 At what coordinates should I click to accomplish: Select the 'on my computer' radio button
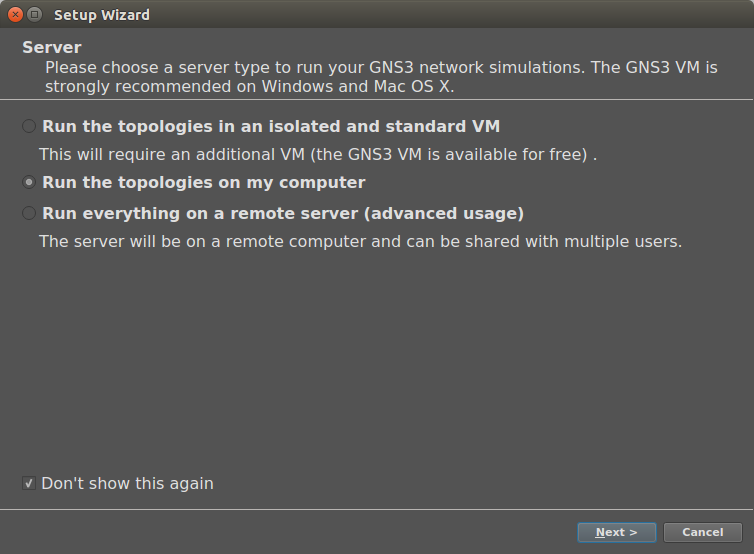(x=29, y=182)
